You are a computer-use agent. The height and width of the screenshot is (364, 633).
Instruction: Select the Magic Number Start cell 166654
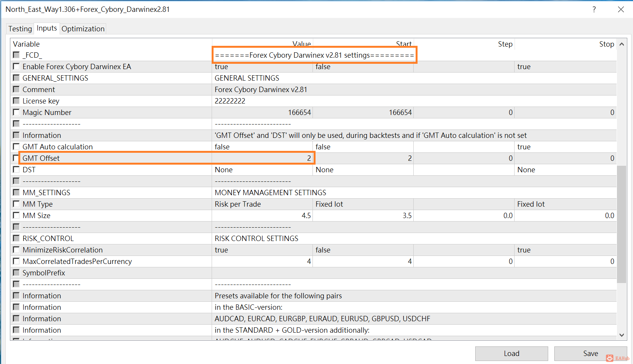coord(363,112)
